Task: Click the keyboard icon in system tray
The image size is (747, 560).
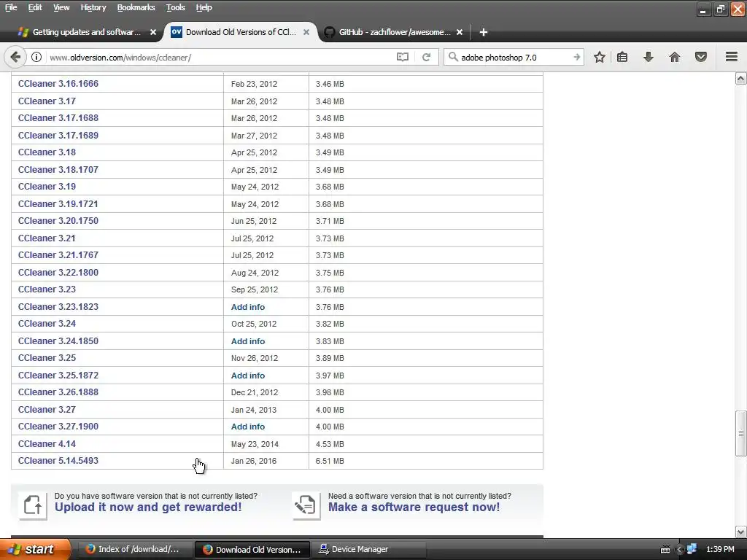Action: pos(665,550)
